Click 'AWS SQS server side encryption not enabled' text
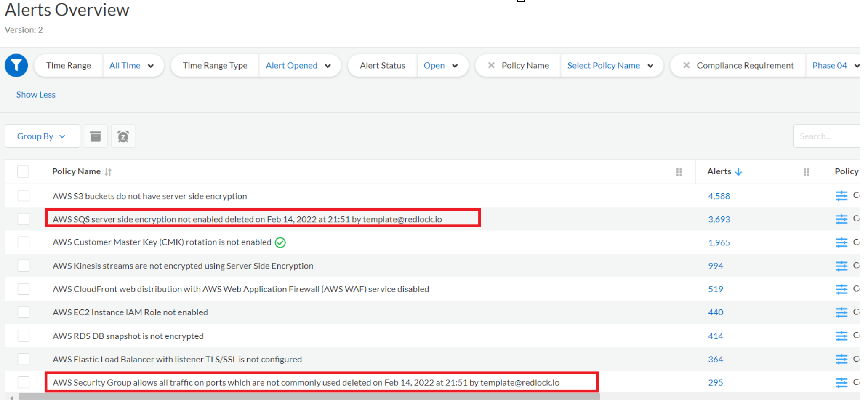The width and height of the screenshot is (868, 405). 248,219
